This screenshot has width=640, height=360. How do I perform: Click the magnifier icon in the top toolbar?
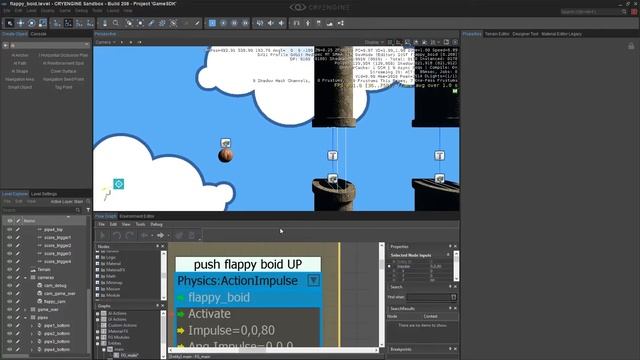[x=116, y=23]
